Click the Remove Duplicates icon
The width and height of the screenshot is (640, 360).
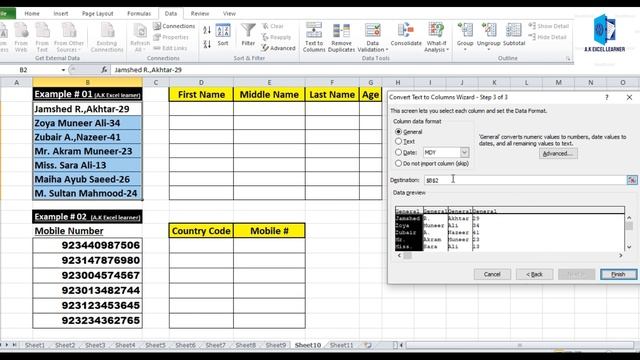pos(341,37)
